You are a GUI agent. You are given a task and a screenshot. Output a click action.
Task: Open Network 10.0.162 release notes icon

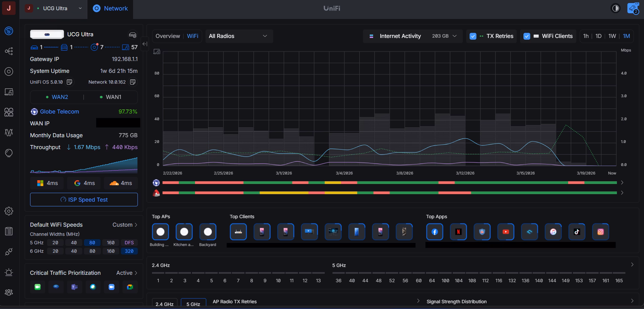(x=133, y=82)
